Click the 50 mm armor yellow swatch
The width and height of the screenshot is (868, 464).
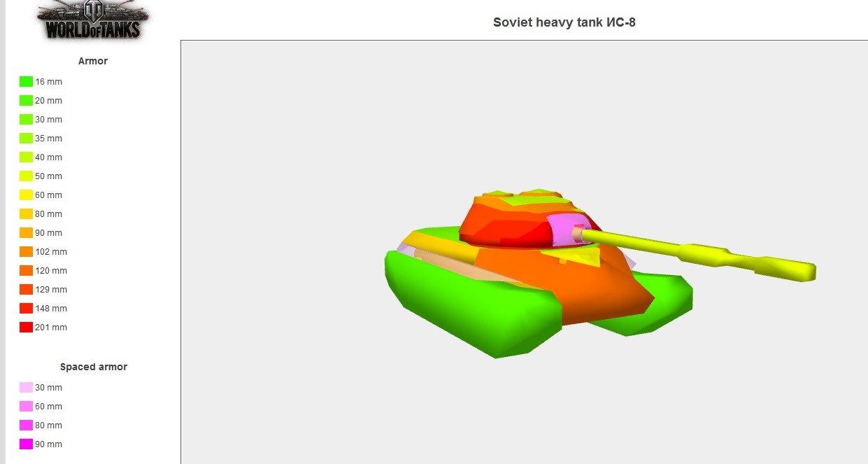[26, 176]
